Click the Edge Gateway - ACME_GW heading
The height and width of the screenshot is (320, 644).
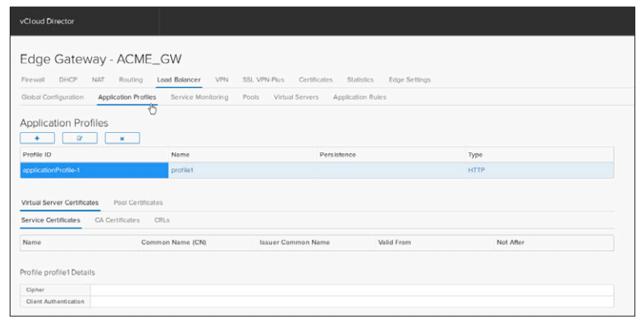(x=101, y=60)
